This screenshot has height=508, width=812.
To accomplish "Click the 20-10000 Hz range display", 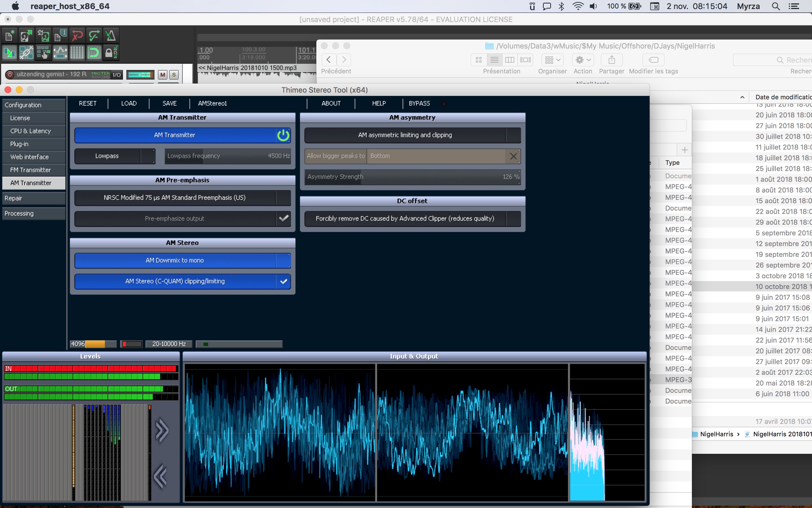I will point(169,344).
